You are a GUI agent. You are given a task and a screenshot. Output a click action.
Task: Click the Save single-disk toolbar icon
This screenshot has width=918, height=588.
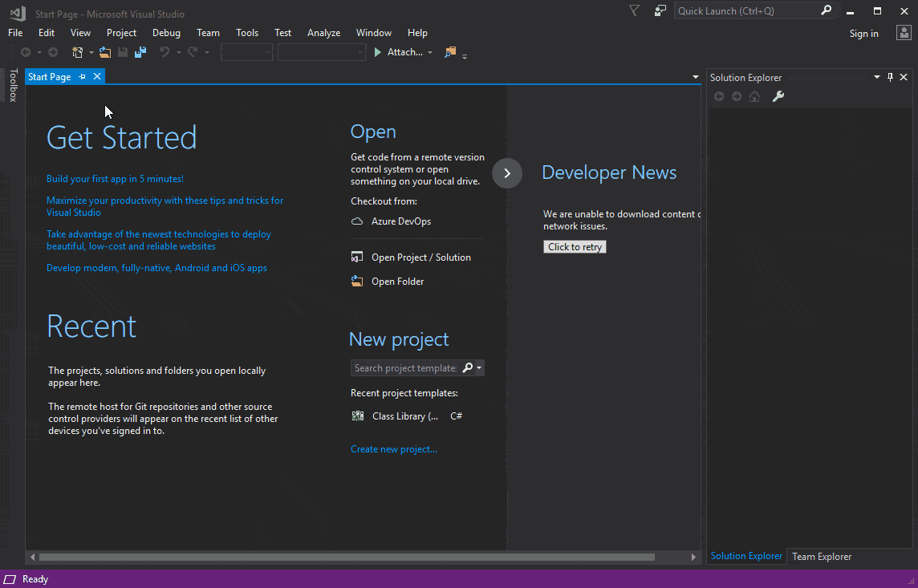click(x=122, y=52)
